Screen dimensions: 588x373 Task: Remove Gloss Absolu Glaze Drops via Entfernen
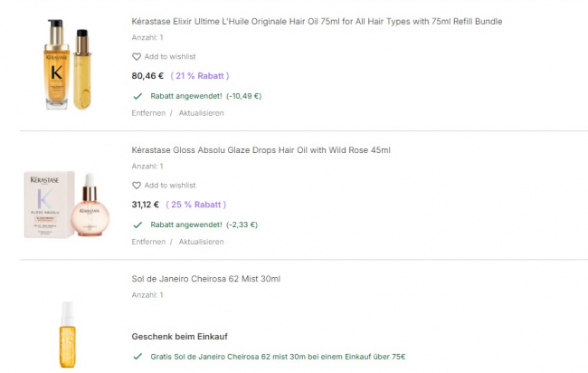[147, 242]
